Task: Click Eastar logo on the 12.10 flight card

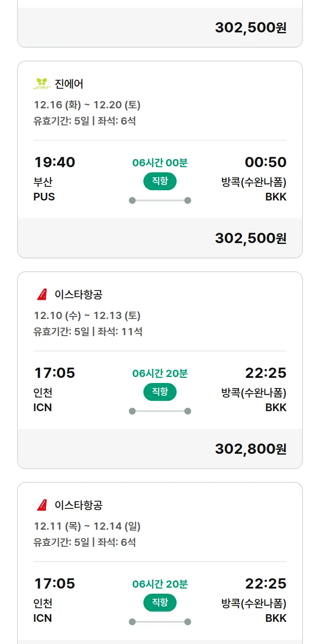Action: pyautogui.click(x=42, y=294)
